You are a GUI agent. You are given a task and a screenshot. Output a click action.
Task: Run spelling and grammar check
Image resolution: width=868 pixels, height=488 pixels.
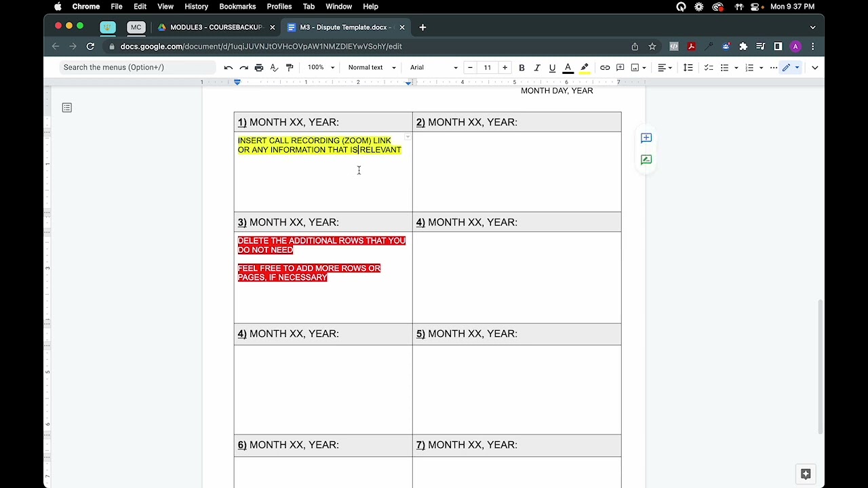click(x=274, y=67)
